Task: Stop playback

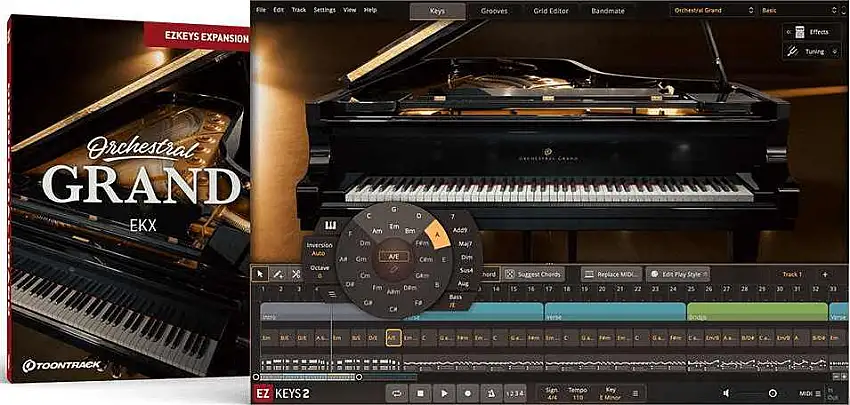Action: pyautogui.click(x=421, y=394)
